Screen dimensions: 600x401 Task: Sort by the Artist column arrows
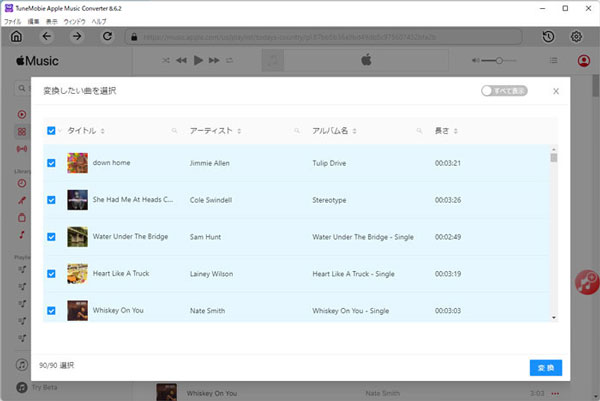click(x=239, y=131)
